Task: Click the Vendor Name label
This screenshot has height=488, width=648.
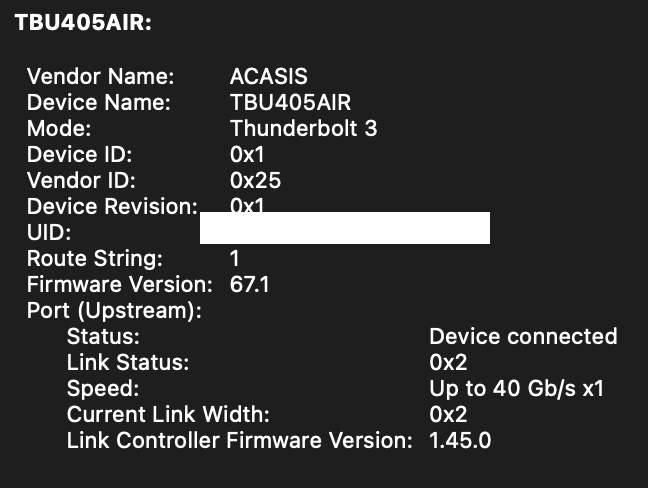Action: 100,76
